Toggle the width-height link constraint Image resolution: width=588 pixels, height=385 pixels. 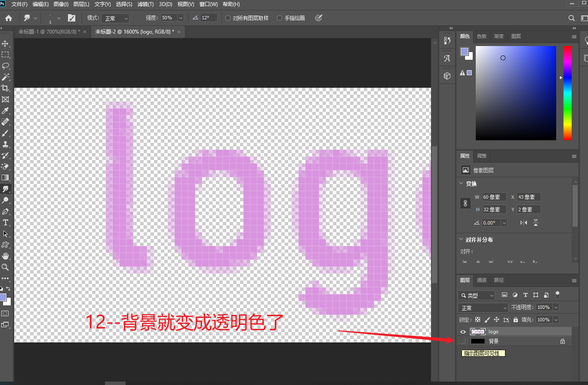[465, 203]
